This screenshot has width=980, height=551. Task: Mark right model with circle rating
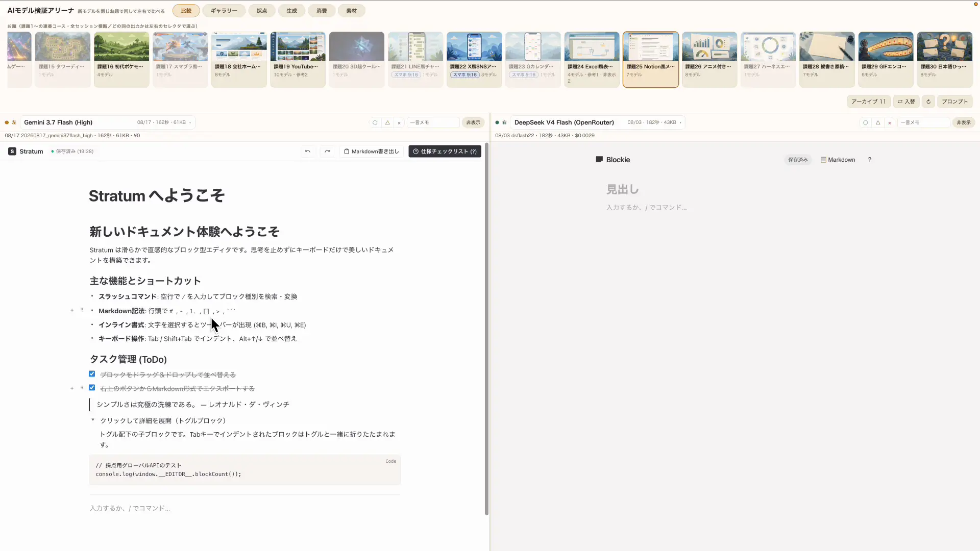[x=865, y=122]
